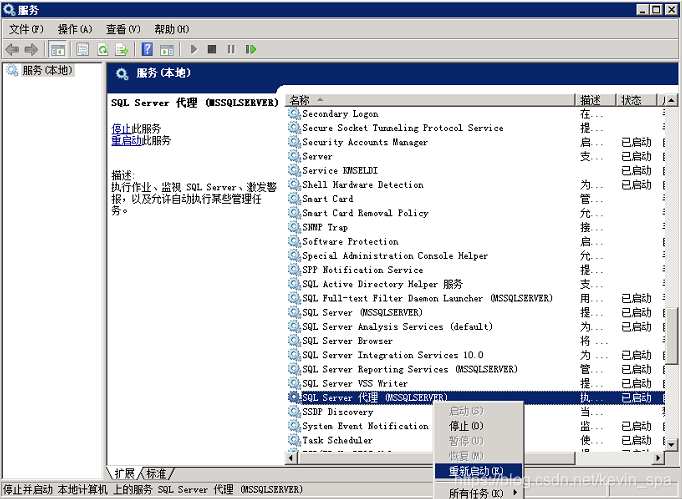The image size is (682, 499).
Task: Select the Security Accounts Manager service
Action: coord(476,142)
